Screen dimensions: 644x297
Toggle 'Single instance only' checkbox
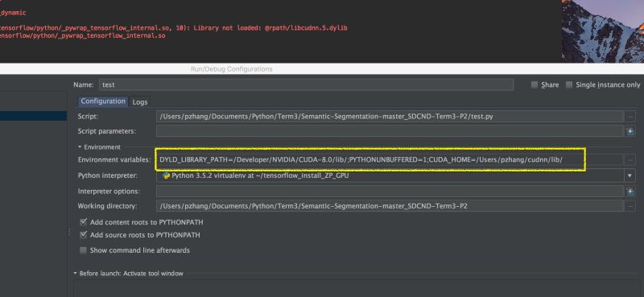(x=569, y=85)
